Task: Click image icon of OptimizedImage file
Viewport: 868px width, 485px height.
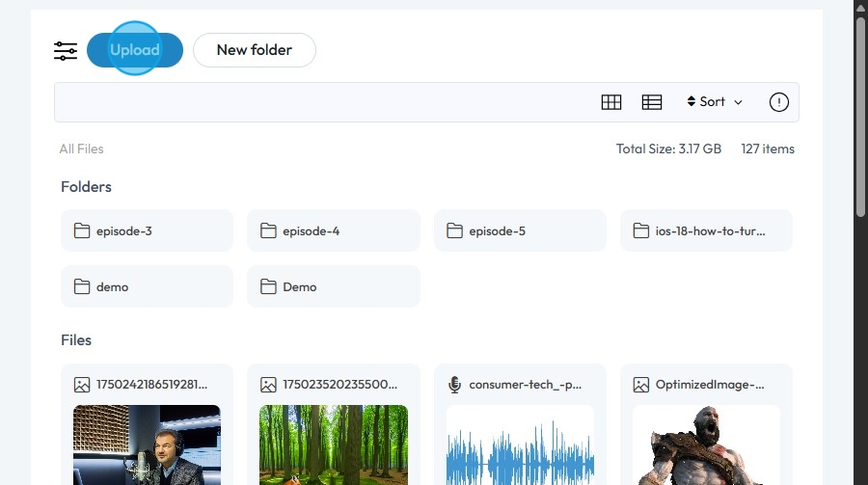Action: [x=641, y=385]
